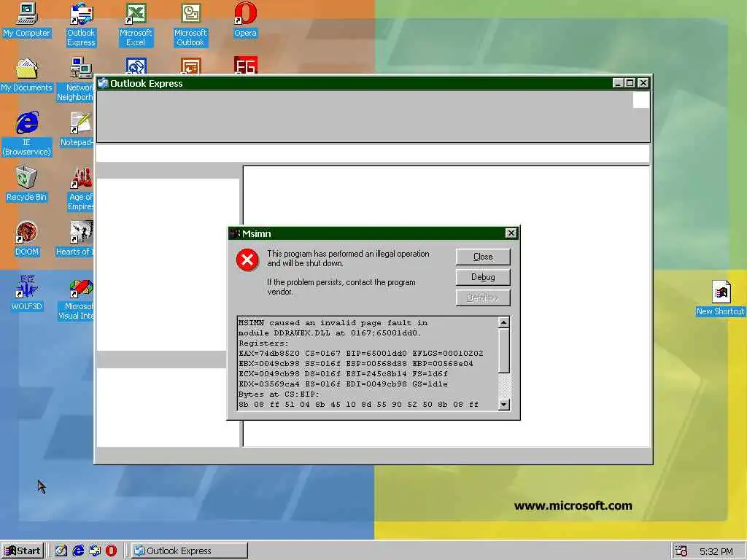Image resolution: width=747 pixels, height=560 pixels.
Task: Click the Outlook Express taskbar button
Action: [190, 551]
